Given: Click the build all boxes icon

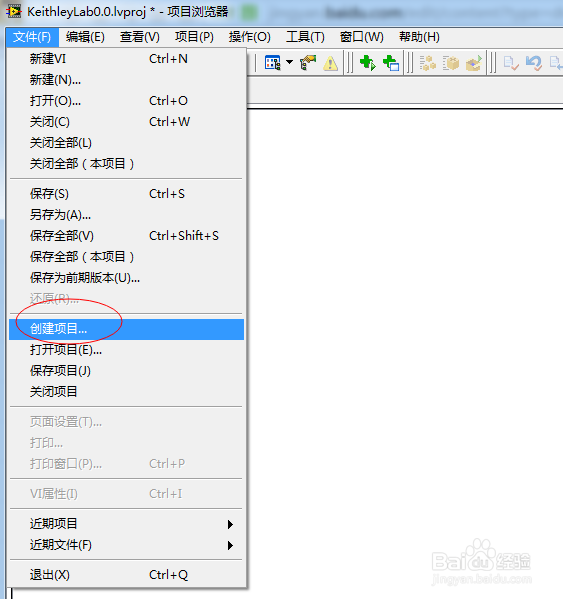Looking at the screenshot, I should pyautogui.click(x=427, y=63).
